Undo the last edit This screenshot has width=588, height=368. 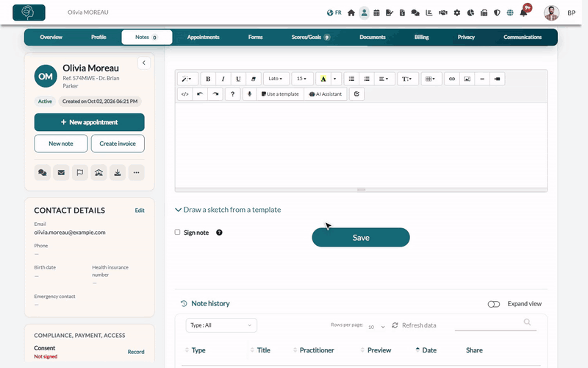[x=200, y=94]
